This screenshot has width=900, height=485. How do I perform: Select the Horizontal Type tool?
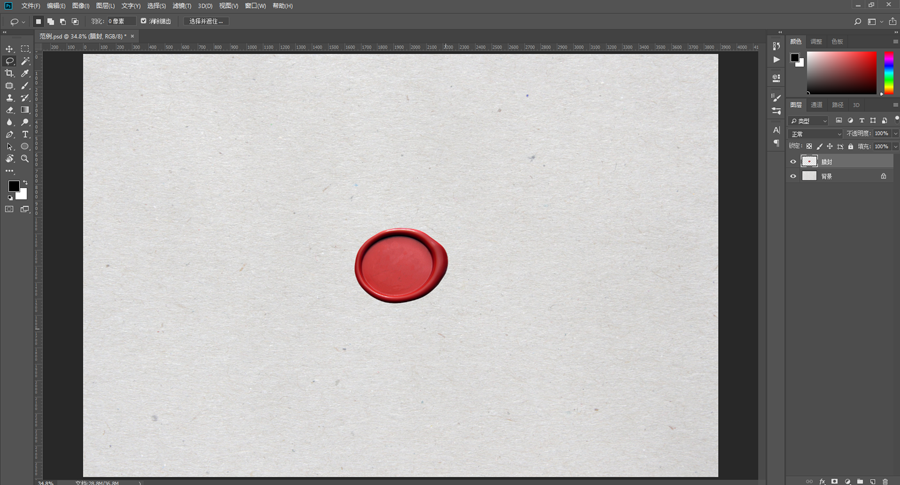point(25,134)
